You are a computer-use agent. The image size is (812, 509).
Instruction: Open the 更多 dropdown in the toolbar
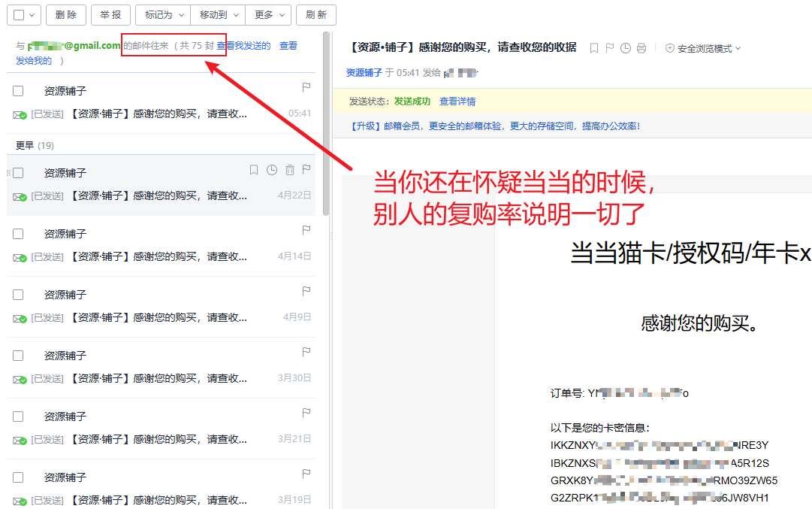(x=269, y=15)
